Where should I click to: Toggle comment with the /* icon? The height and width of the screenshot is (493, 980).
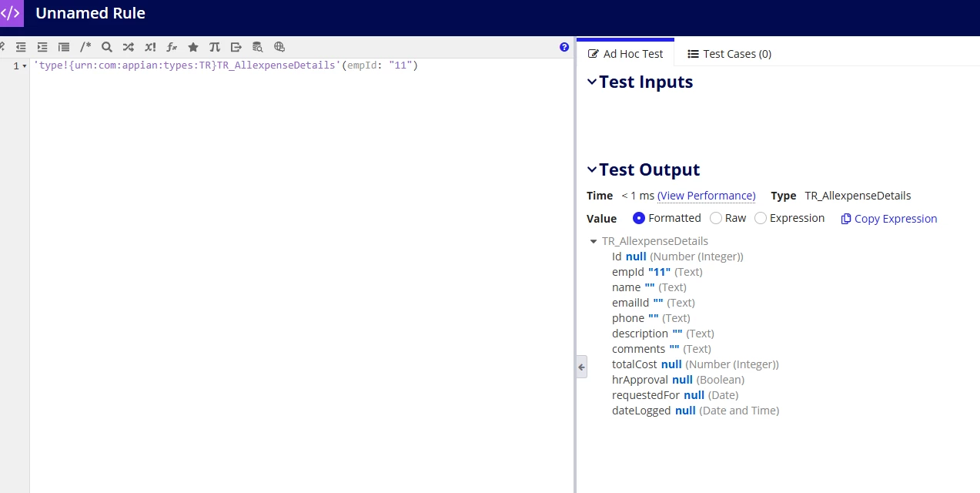[85, 47]
